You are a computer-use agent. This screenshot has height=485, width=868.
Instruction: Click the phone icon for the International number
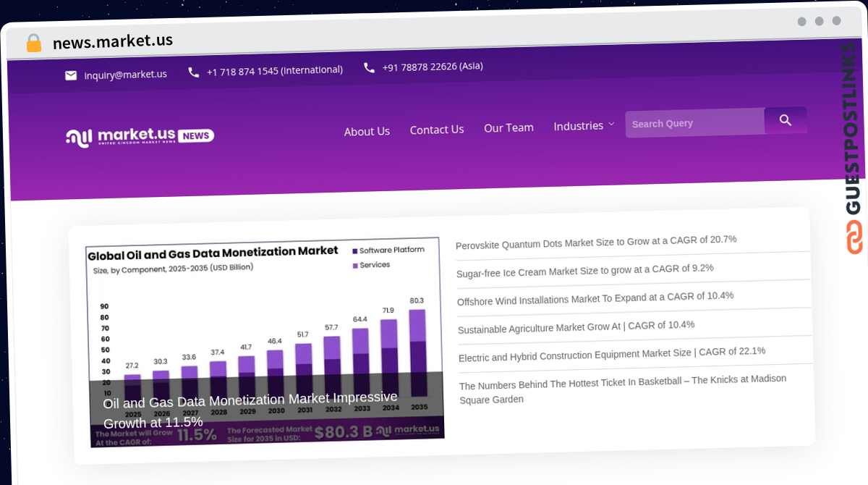[x=193, y=72]
